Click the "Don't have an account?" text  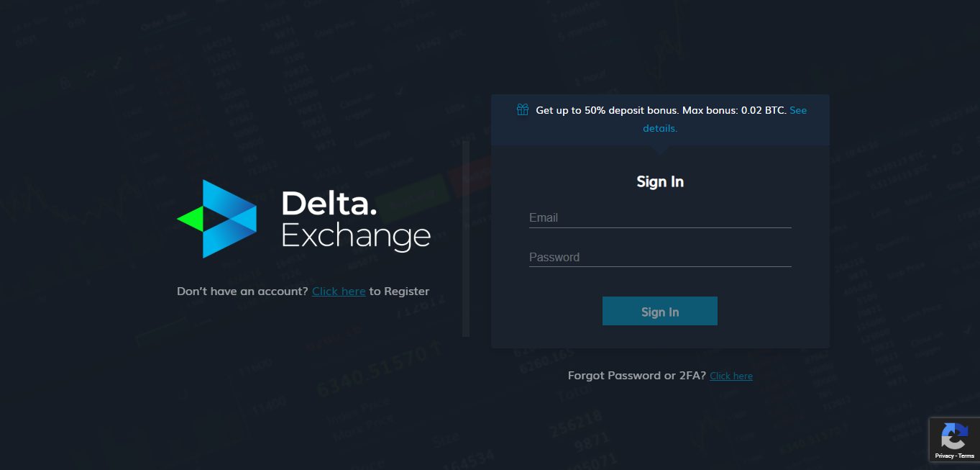coord(242,292)
